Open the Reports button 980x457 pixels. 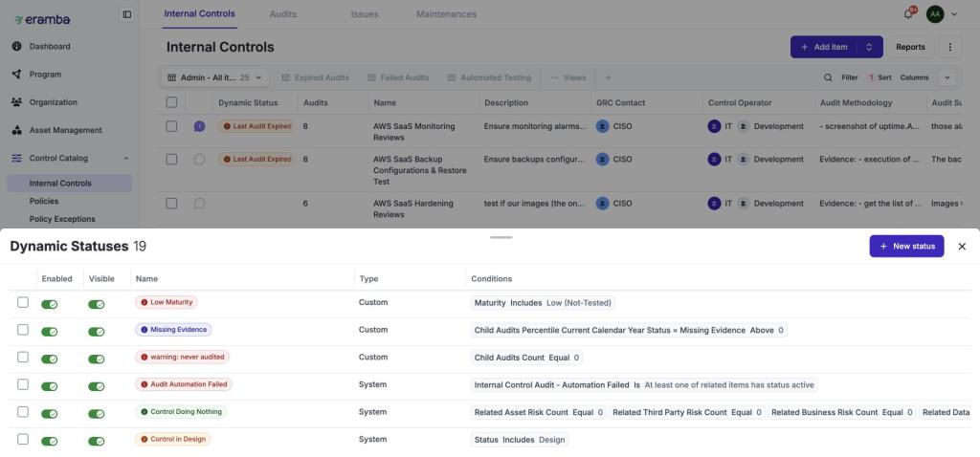[911, 47]
